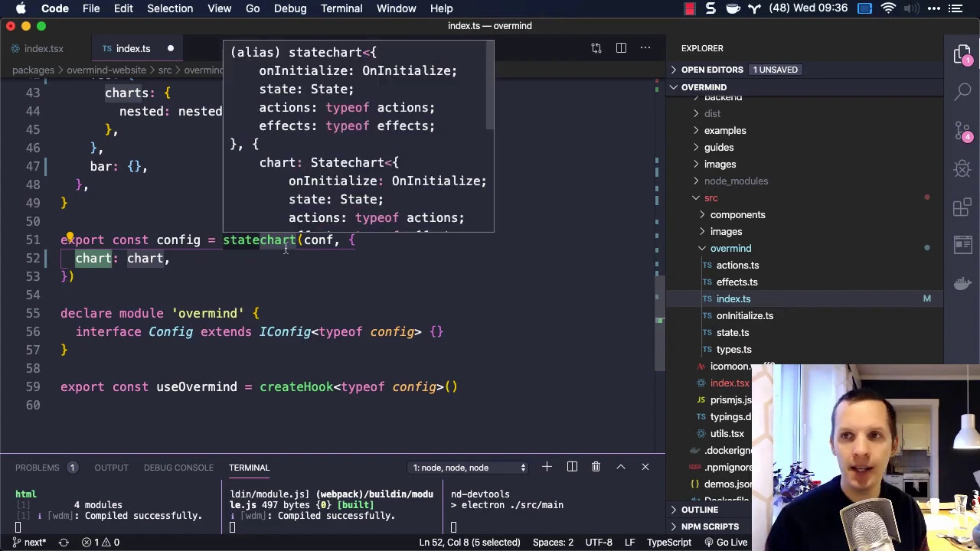Open the Debug view bug icon
Image resolution: width=980 pixels, height=551 pixels.
962,168
